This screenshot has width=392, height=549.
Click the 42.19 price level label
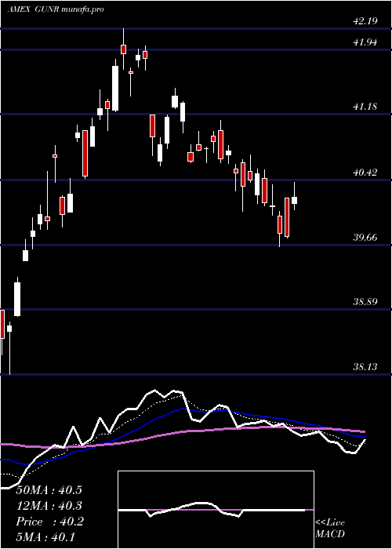(365, 21)
